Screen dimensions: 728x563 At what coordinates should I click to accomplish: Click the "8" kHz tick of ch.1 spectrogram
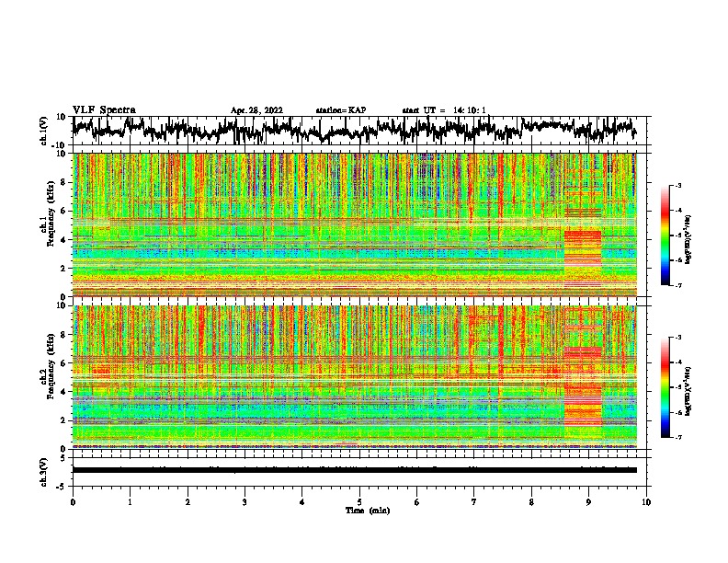point(64,182)
